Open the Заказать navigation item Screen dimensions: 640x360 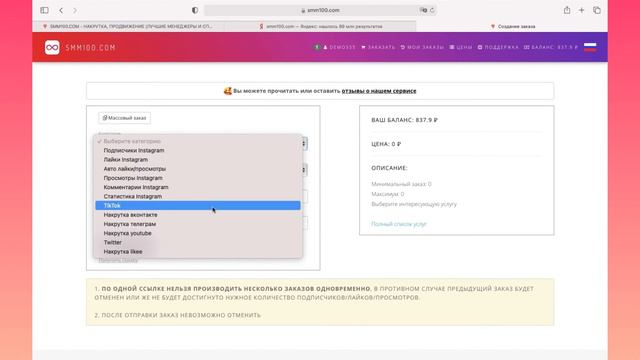coord(378,47)
